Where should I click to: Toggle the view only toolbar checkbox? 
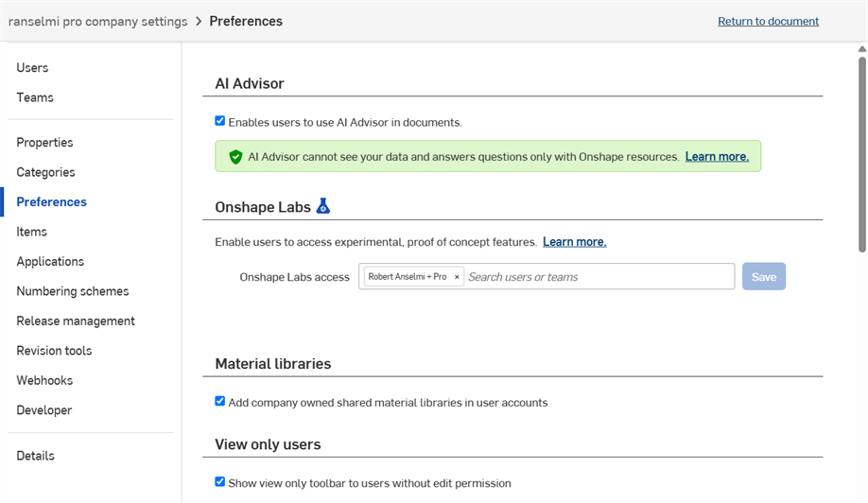219,482
